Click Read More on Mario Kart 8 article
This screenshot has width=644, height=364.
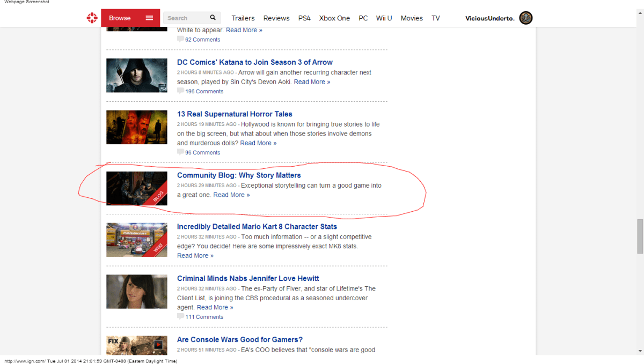195,256
